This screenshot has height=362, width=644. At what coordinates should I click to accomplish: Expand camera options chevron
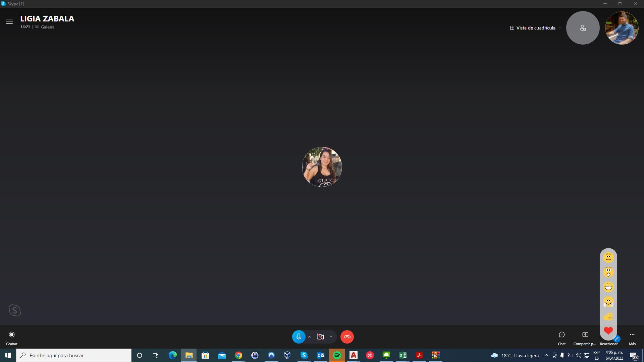pos(331,337)
